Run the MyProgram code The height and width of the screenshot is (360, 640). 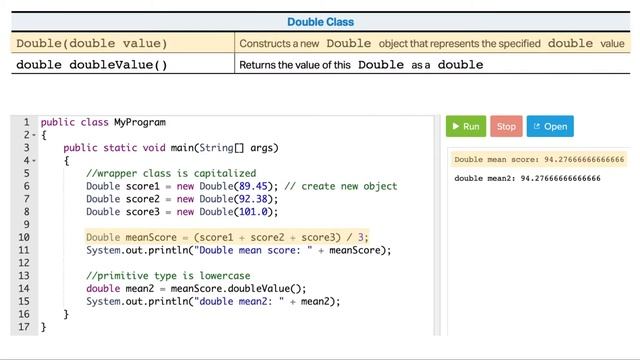coord(466,127)
